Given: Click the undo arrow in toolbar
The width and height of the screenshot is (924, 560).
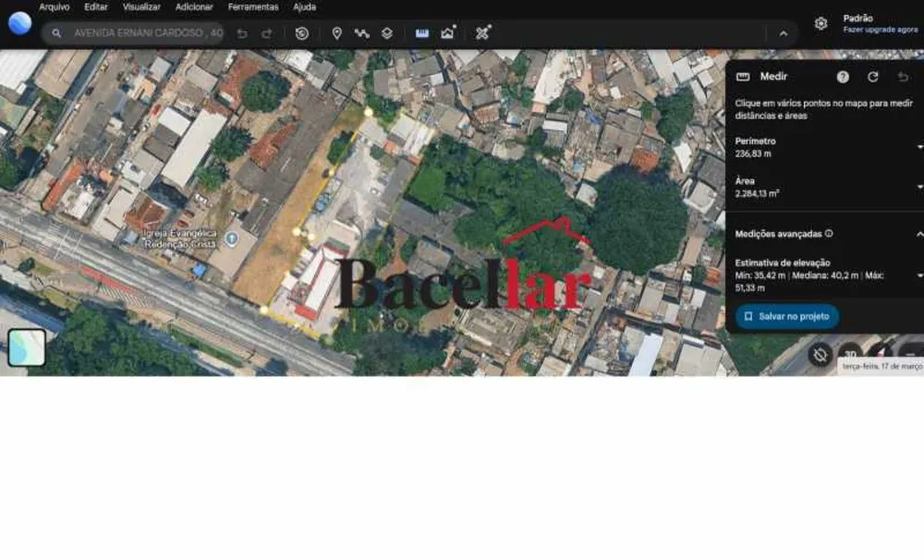Looking at the screenshot, I should tap(242, 33).
